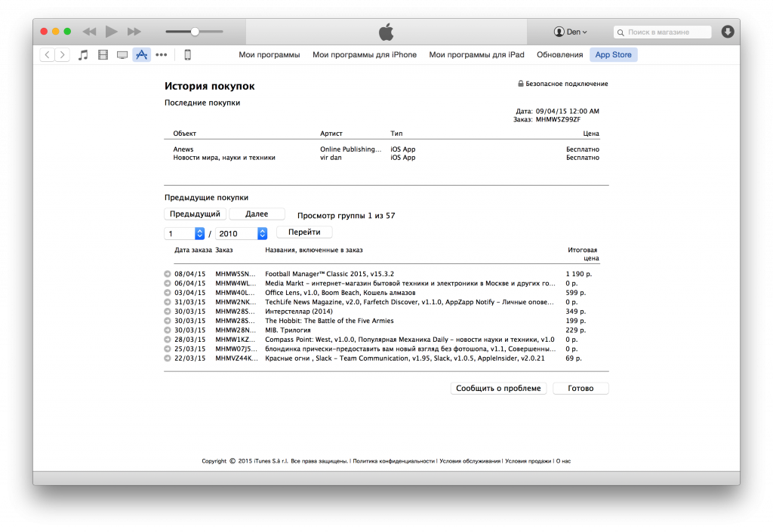Open the more libraries ellipsis
773x532 pixels.
click(x=162, y=54)
